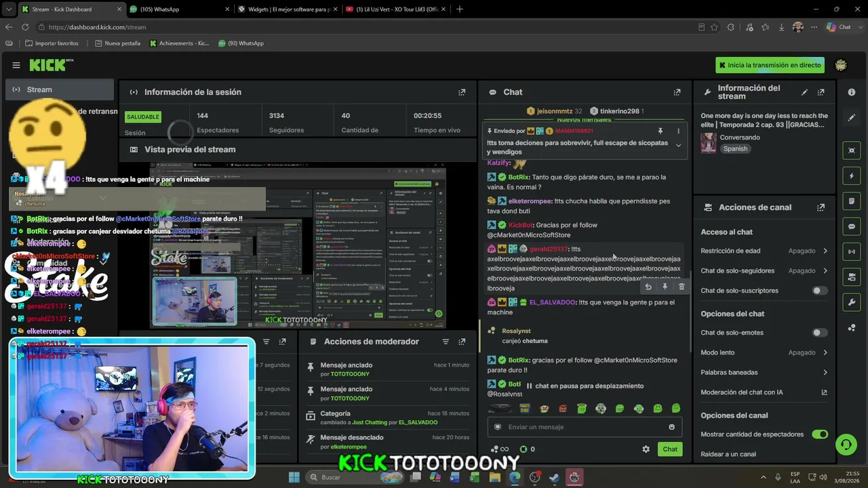
Task: Toggle the chat bubble widget icon in sidebar
Action: (x=852, y=226)
